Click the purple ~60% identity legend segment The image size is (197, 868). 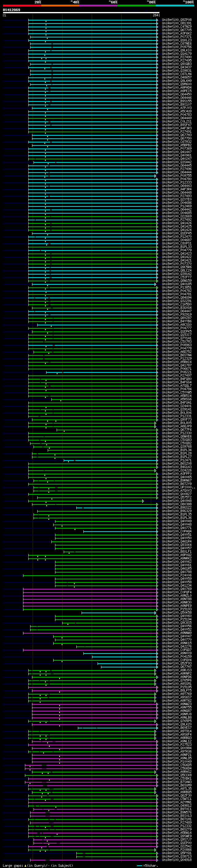coord(99,6)
